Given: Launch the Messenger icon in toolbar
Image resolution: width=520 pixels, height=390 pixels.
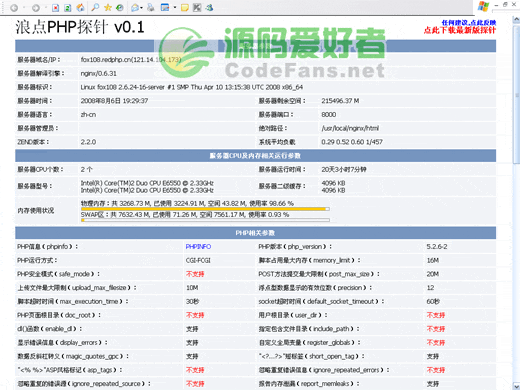Looking at the screenshot, I should pos(209,7).
